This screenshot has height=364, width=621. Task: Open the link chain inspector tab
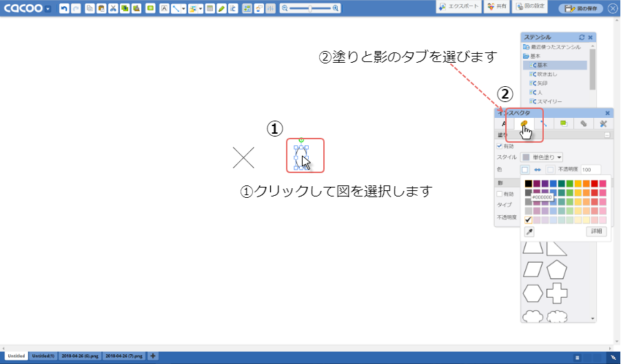click(583, 124)
